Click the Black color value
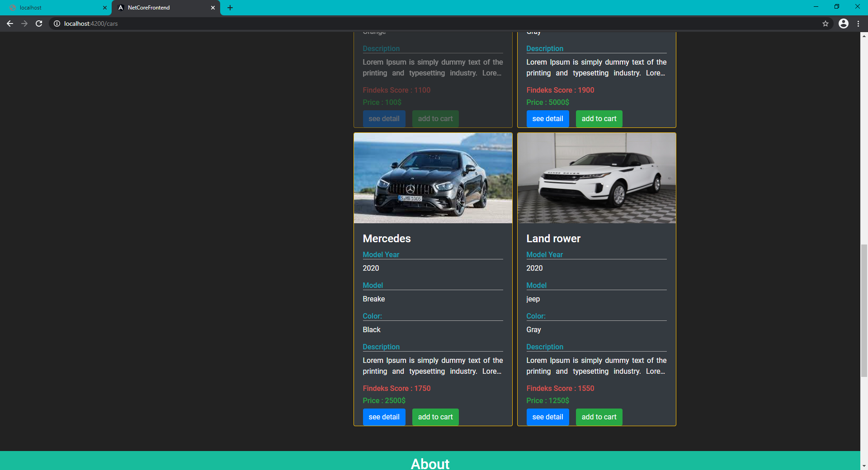 tap(372, 330)
